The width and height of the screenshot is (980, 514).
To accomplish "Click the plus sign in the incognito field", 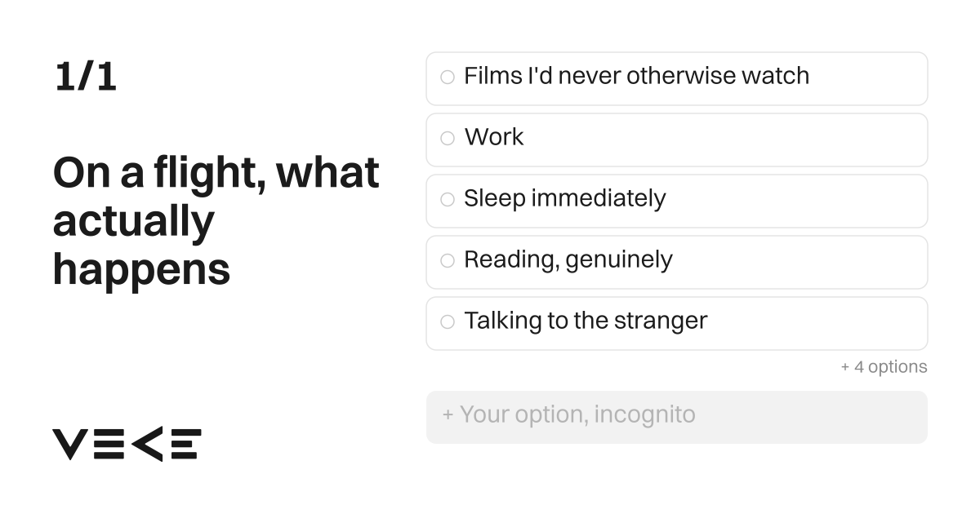I will coord(448,414).
